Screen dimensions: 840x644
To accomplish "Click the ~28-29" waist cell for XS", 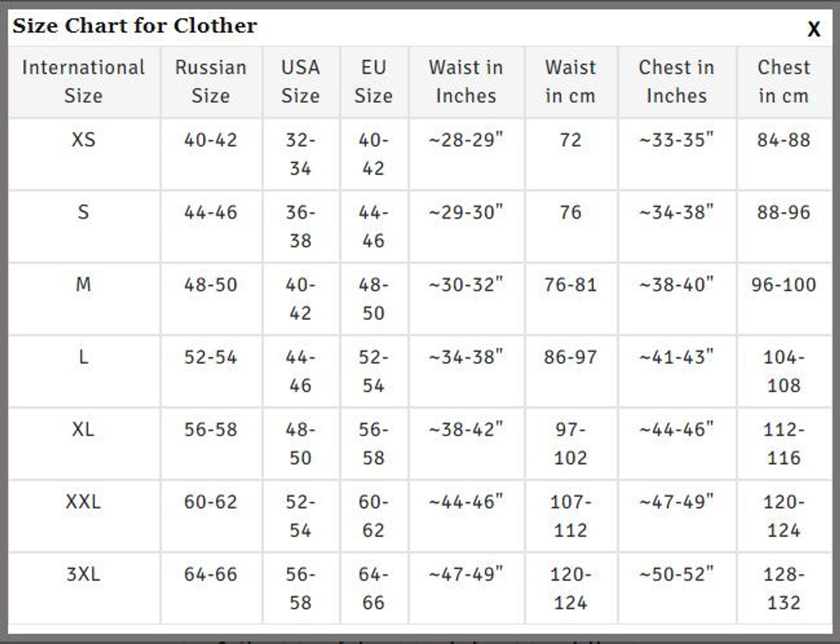I will 465,140.
